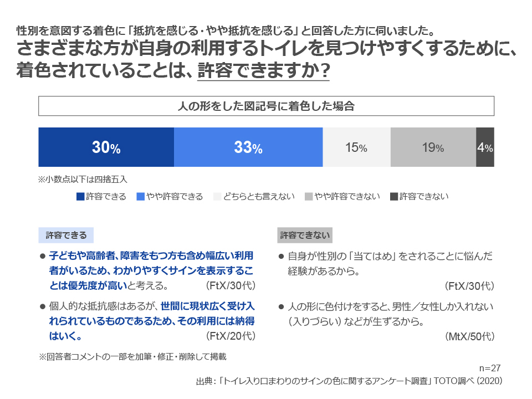Click the light blue 33% bar segment
This screenshot has height=399, width=532.
[248, 147]
